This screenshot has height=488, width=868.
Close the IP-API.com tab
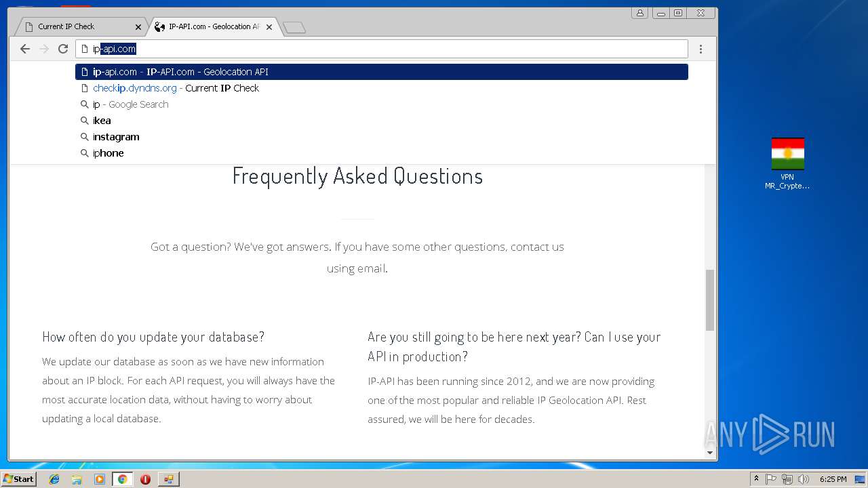(x=269, y=27)
